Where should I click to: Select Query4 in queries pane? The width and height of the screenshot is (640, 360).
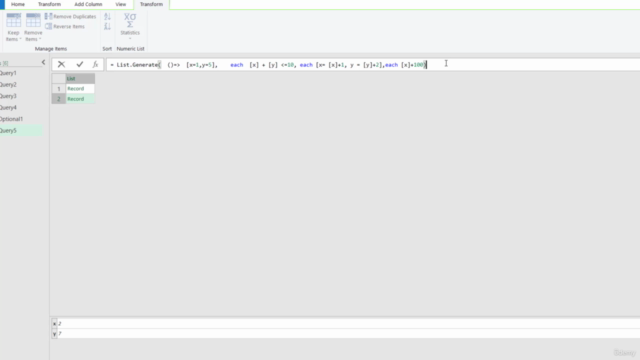click(x=9, y=107)
